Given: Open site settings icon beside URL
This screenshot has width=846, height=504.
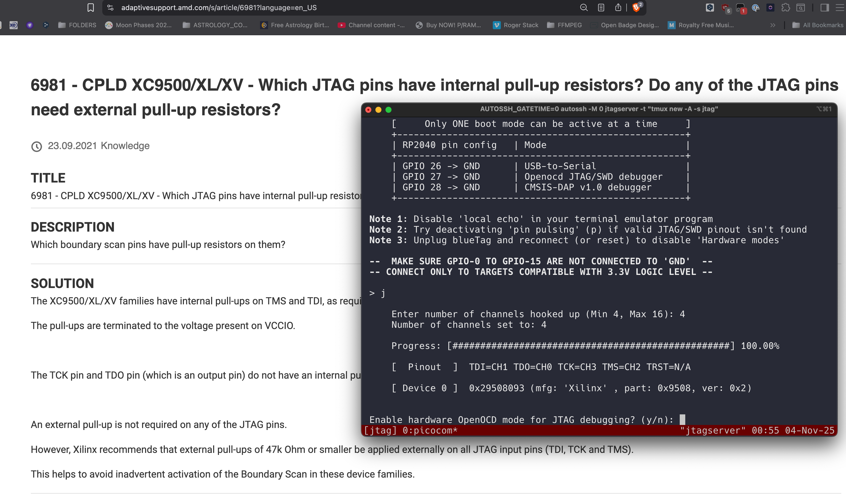Looking at the screenshot, I should pyautogui.click(x=110, y=8).
